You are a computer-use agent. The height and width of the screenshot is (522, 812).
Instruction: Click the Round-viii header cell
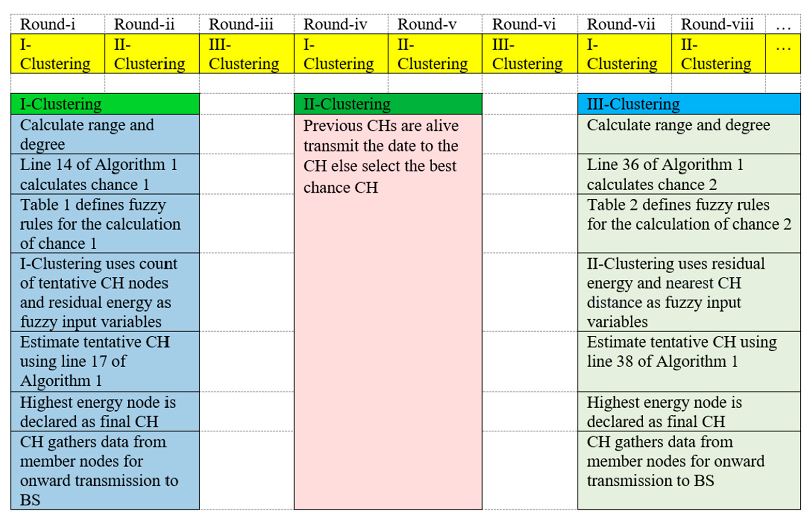718,24
